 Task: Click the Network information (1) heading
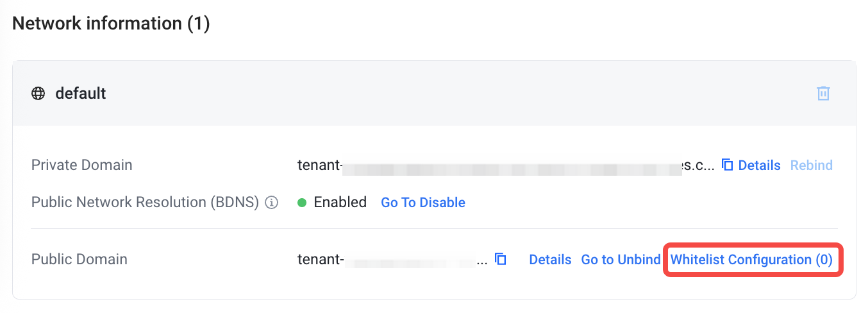point(111,24)
